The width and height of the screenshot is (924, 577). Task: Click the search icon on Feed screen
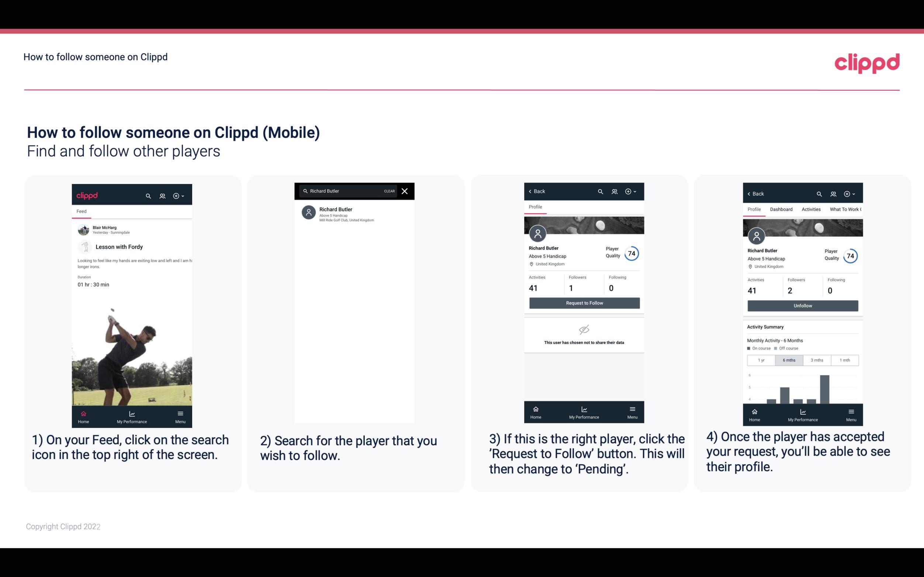tap(147, 195)
